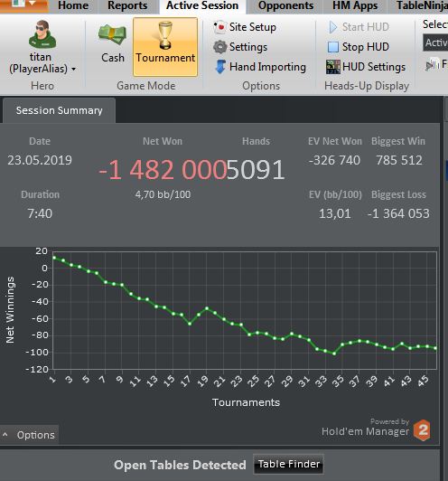Click the Hold'em Manager 2 logo
This screenshot has width=448, height=481.
pos(423,430)
